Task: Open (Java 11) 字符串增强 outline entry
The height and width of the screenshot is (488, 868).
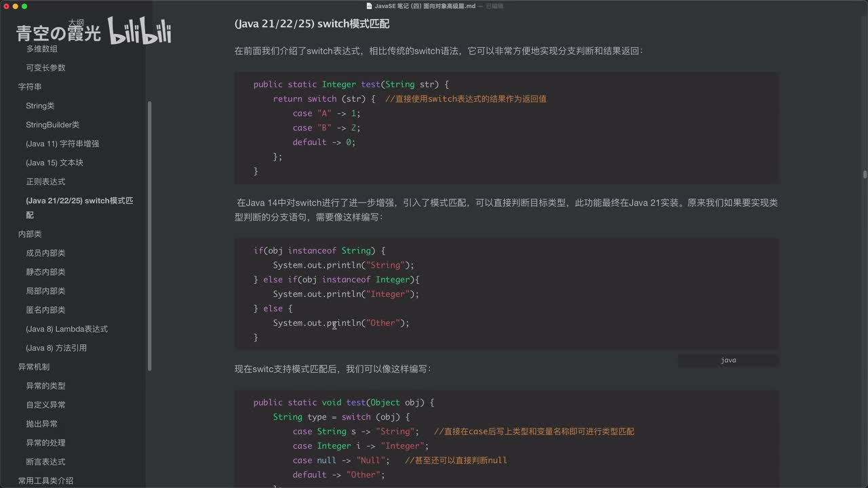Action: (62, 144)
